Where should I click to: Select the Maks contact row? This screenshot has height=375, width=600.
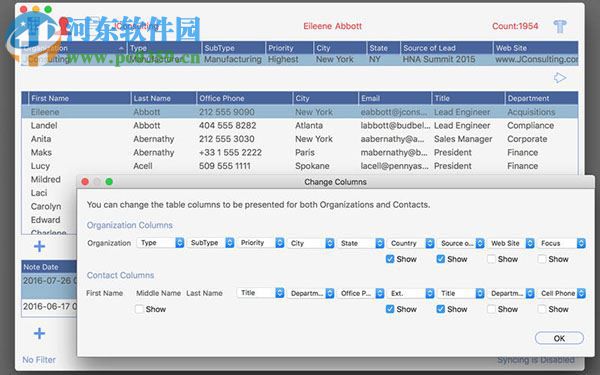pyautogui.click(x=300, y=152)
